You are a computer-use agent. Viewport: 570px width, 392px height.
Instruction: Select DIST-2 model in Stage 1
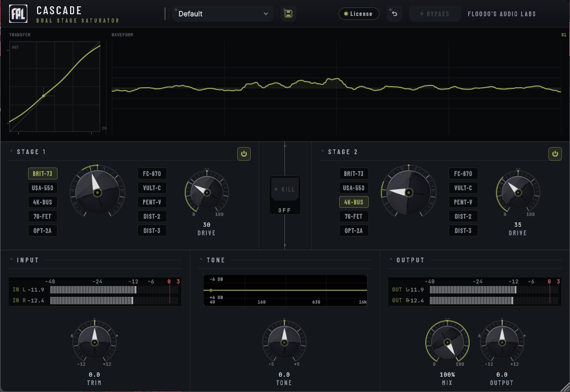tap(152, 216)
